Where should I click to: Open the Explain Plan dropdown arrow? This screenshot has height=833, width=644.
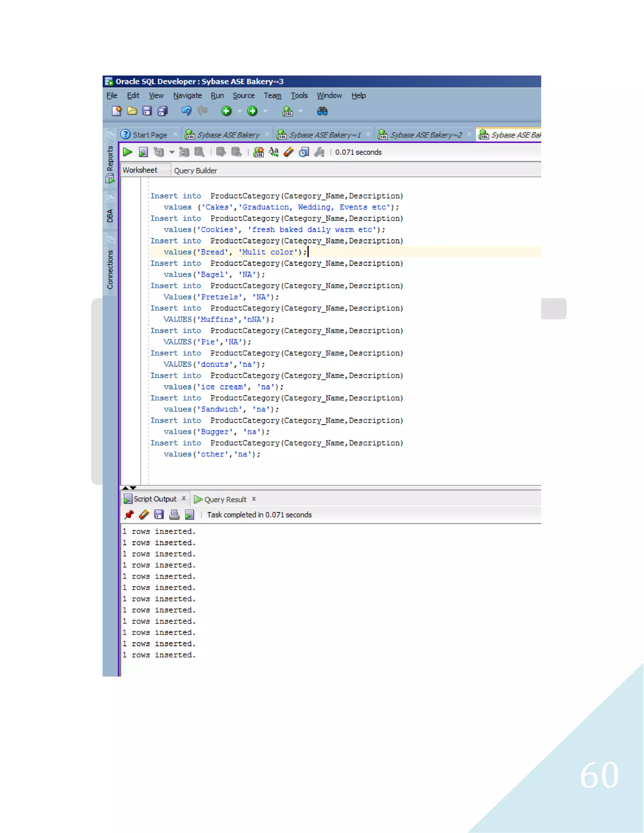click(172, 152)
